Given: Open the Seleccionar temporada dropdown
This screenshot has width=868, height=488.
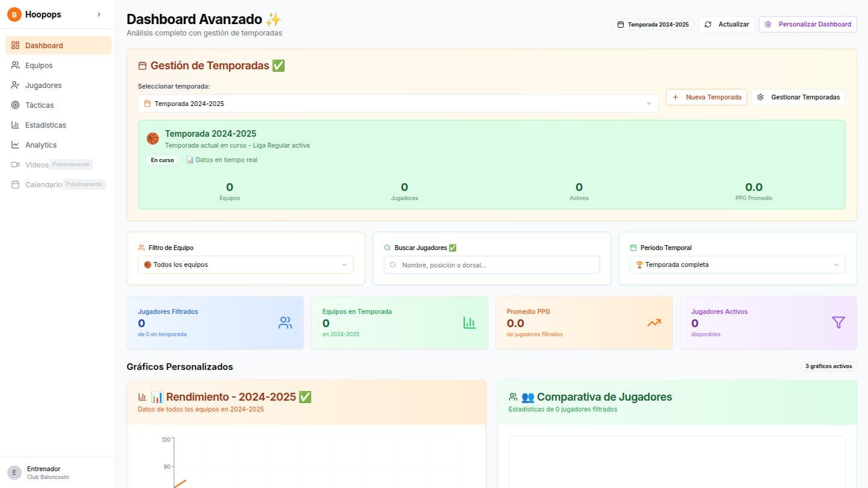Looking at the screenshot, I should 398,103.
